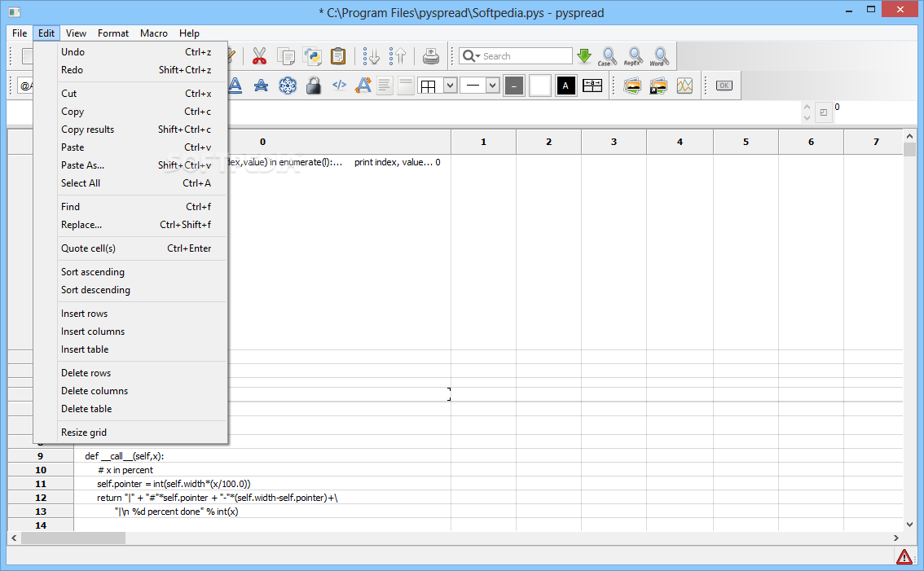
Task: Choose Delete columns menu entry
Action: click(130, 391)
